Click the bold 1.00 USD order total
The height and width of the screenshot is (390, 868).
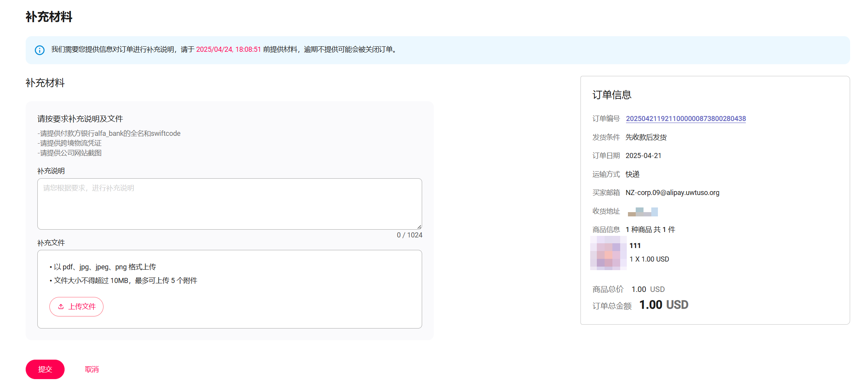664,305
